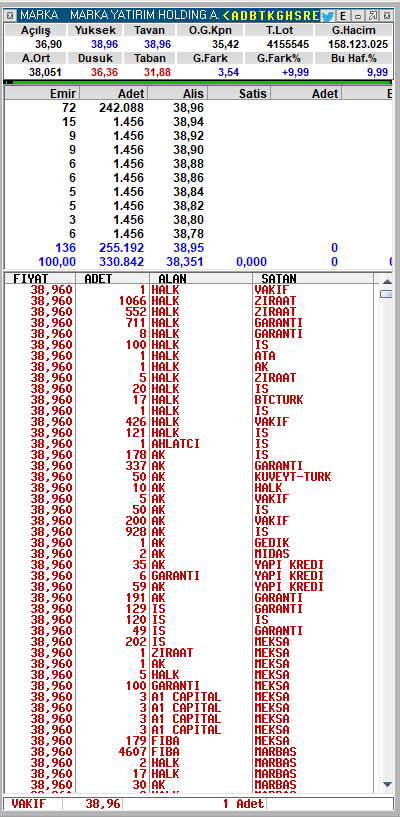Click '1 Adet' in the bottom status bar

point(243,804)
